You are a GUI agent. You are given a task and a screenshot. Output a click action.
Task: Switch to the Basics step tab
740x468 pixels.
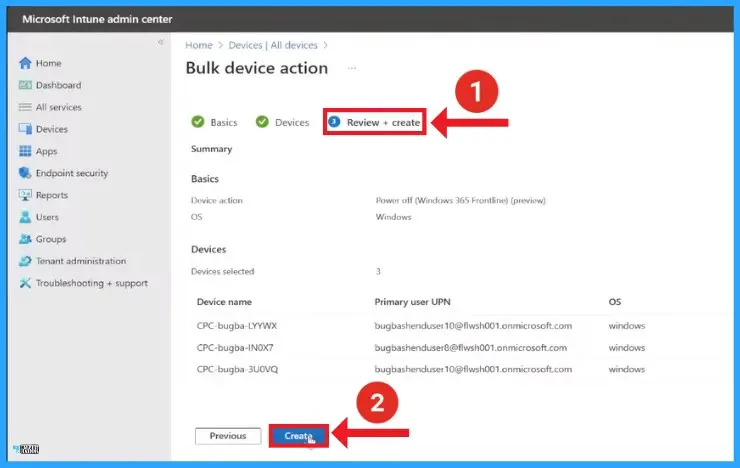tap(214, 122)
